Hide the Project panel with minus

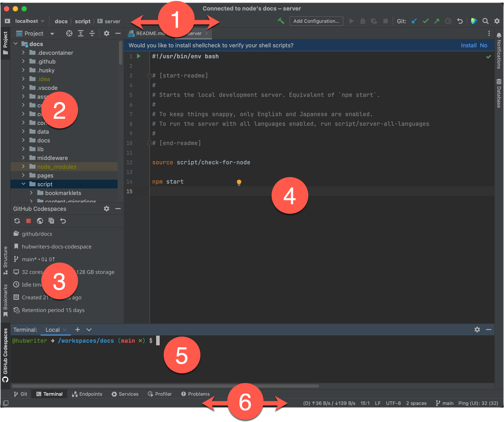tap(118, 33)
